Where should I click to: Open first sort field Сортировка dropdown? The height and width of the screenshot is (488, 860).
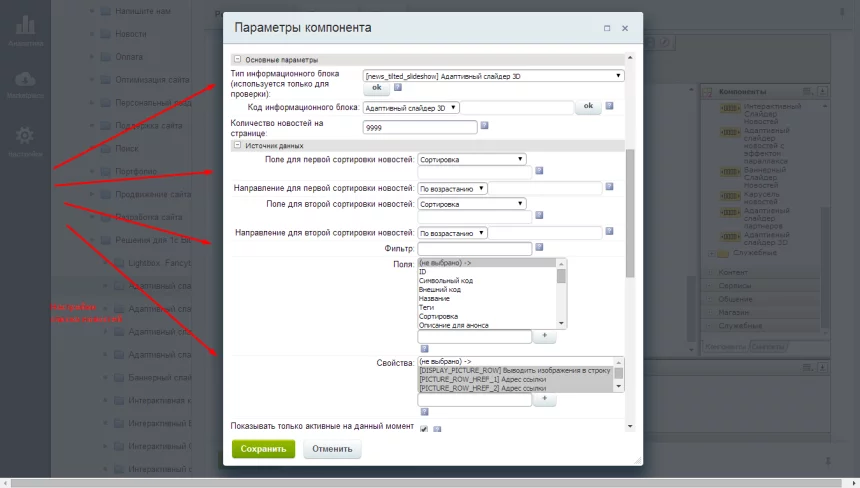(x=472, y=159)
